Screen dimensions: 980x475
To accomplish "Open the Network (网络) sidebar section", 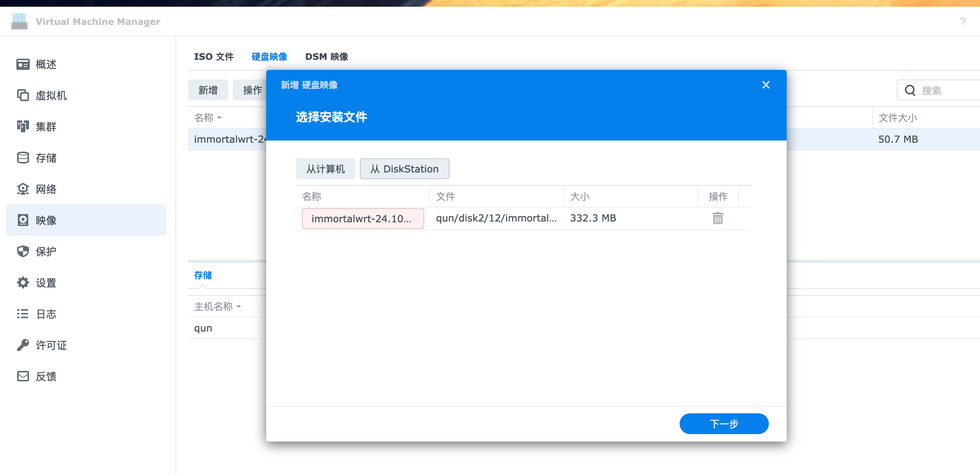I will point(46,189).
